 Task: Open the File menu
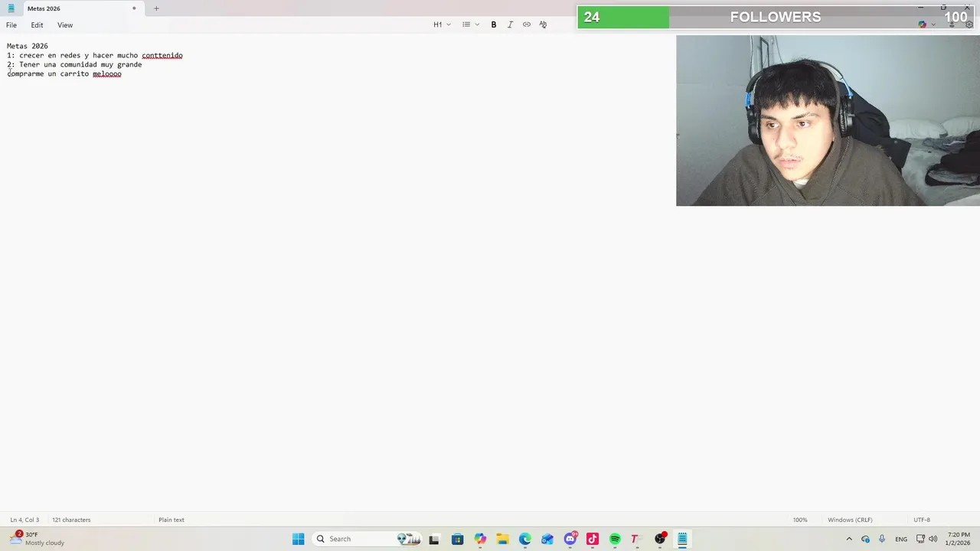click(x=11, y=25)
